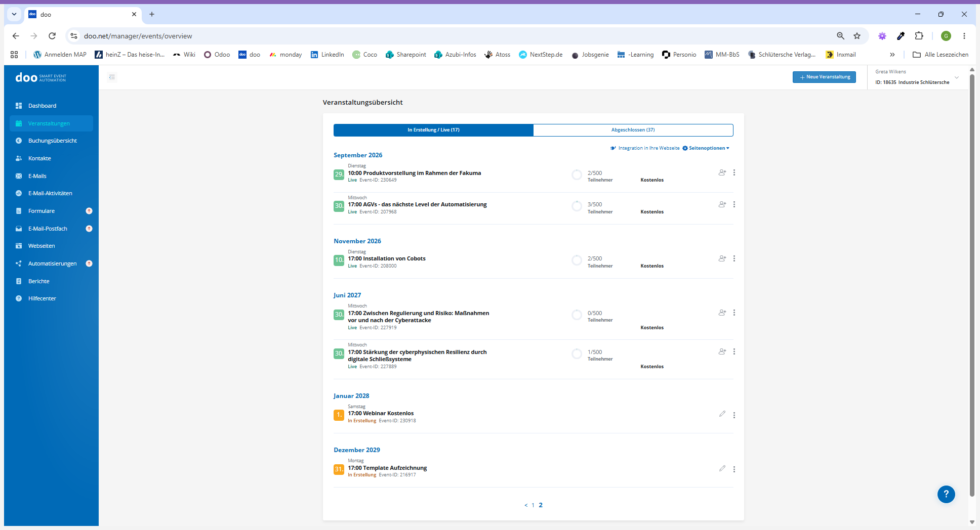
Task: Open the Alle Lesezeichen folder
Action: point(941,55)
